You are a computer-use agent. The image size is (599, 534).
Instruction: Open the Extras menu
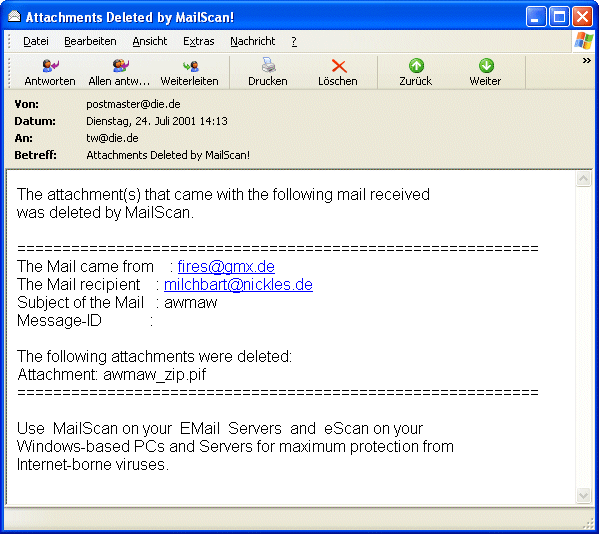(199, 41)
